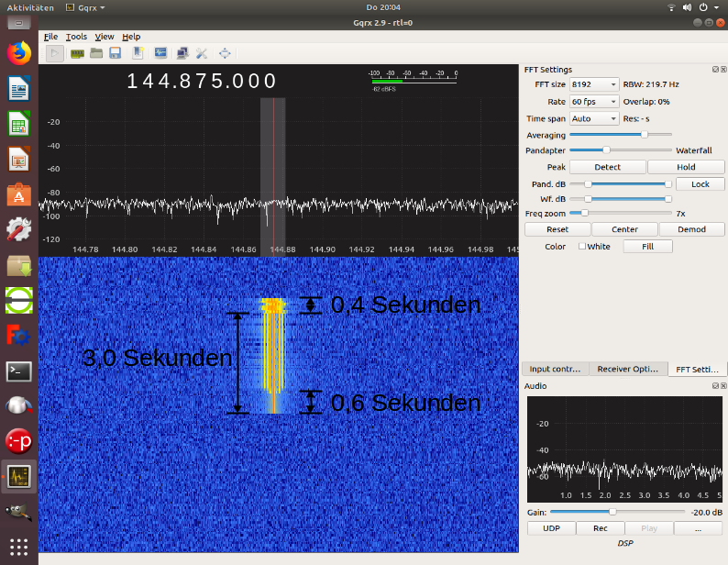Toggle audio UDP streaming
This screenshot has width=728, height=565.
552,528
